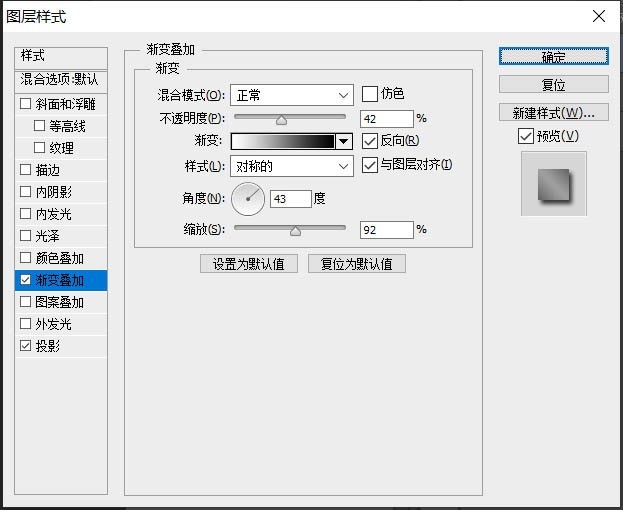
Task: Open the 样式 dropdown showing 对称的
Action: pos(292,166)
